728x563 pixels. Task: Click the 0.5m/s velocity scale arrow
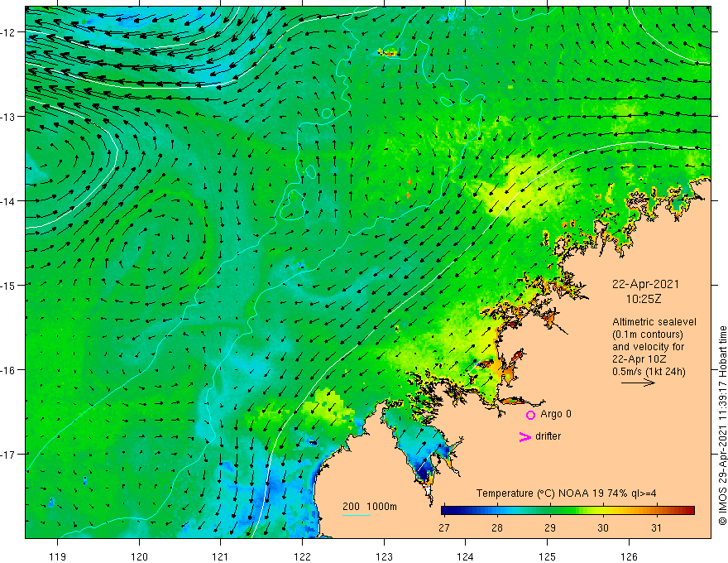pyautogui.click(x=638, y=383)
